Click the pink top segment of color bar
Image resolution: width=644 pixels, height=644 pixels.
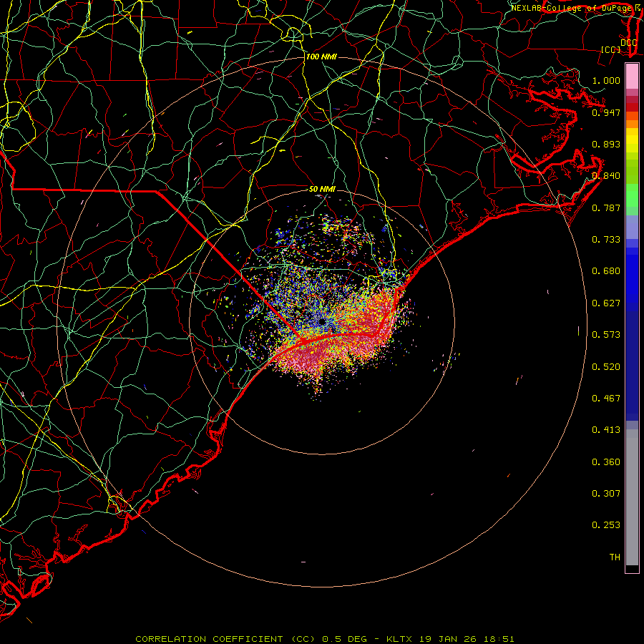pyautogui.click(x=632, y=77)
